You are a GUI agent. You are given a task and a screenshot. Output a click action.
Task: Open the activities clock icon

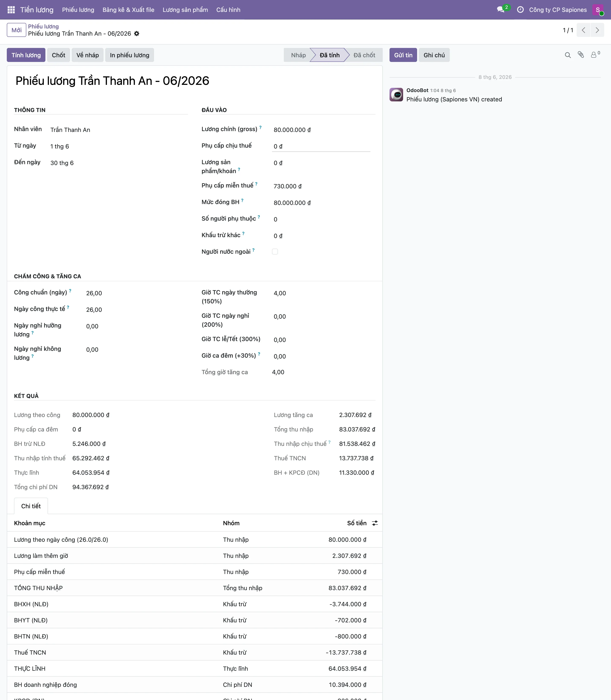click(520, 10)
